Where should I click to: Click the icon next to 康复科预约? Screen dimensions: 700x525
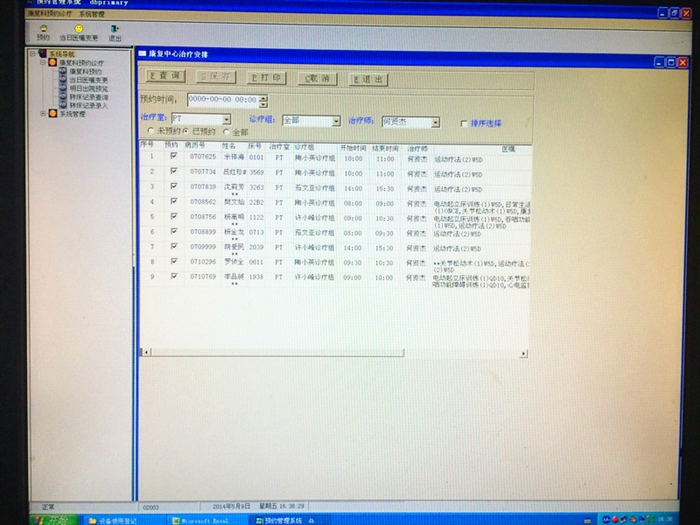(x=63, y=71)
